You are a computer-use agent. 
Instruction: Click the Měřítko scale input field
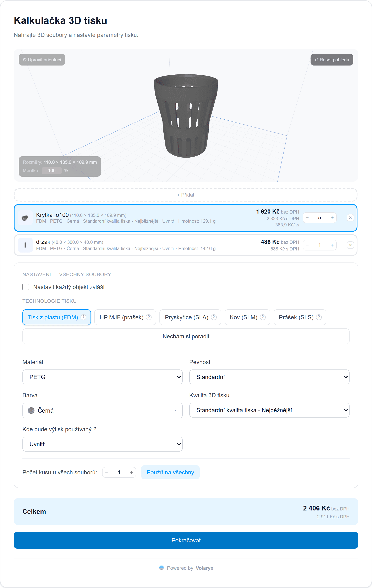click(52, 170)
